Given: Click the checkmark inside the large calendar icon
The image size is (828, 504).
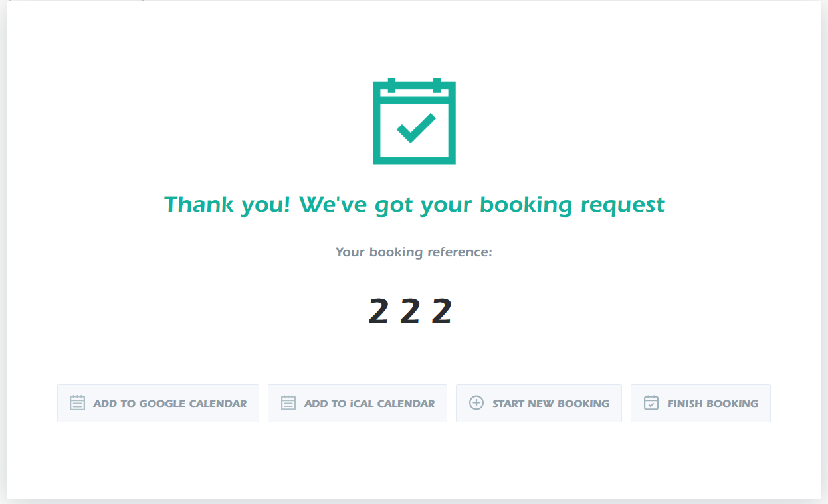Looking at the screenshot, I should (416, 127).
